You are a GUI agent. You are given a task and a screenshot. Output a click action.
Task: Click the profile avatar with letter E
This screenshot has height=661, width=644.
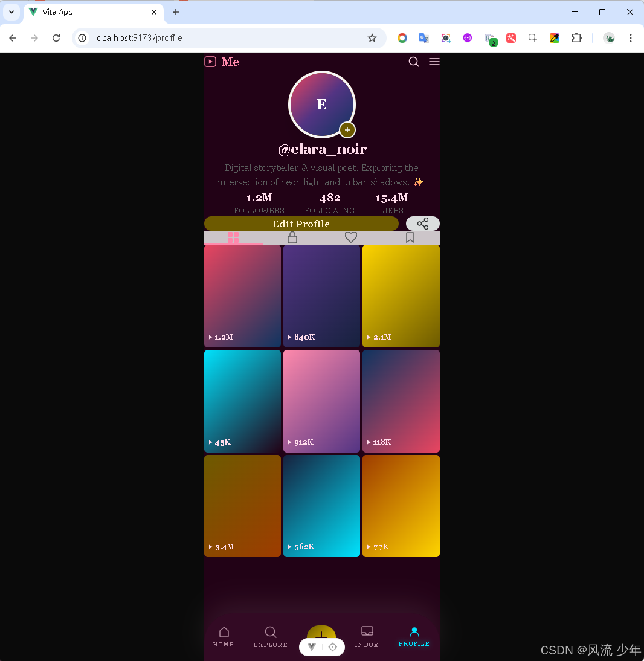[322, 105]
